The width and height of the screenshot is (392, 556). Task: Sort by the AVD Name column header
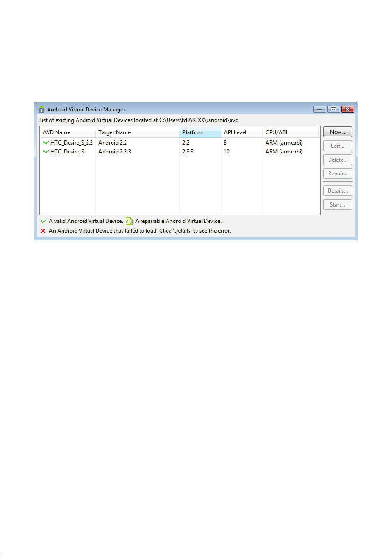pyautogui.click(x=67, y=132)
